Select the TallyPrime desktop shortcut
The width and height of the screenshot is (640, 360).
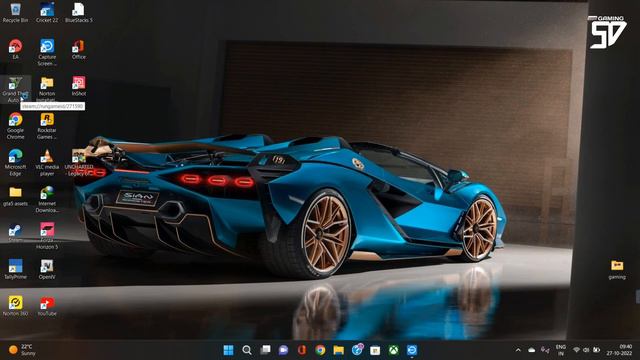point(16,269)
